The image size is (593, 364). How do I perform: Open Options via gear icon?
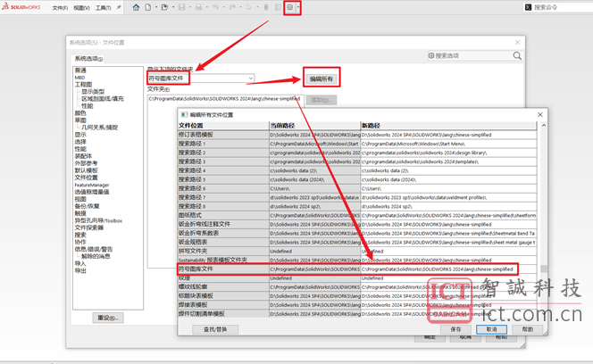(289, 7)
